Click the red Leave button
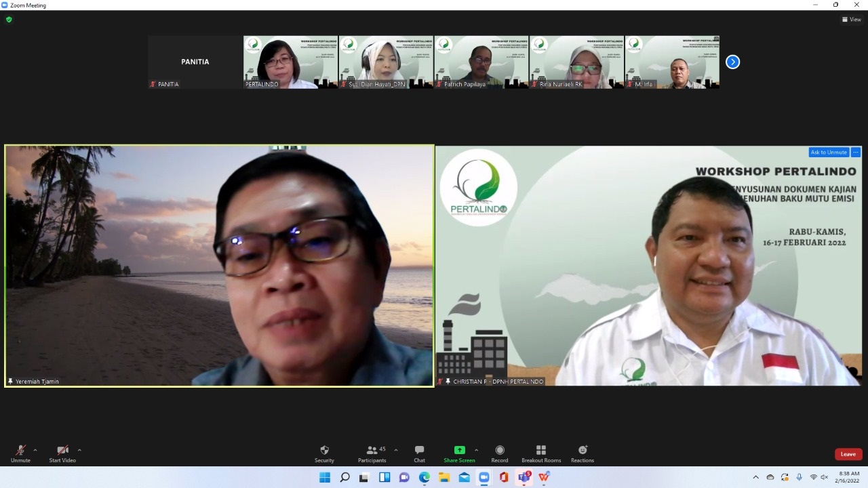 [x=848, y=454]
